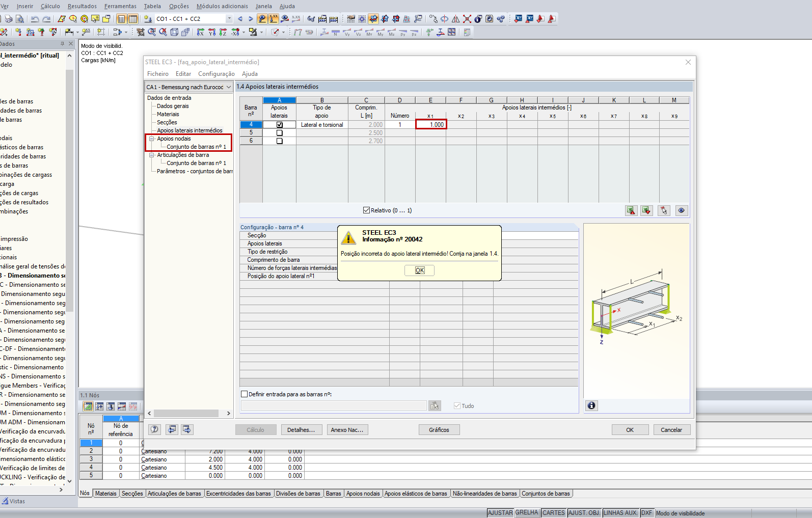Click OK in the yellow warning message
This screenshot has height=518, width=812.
419,270
